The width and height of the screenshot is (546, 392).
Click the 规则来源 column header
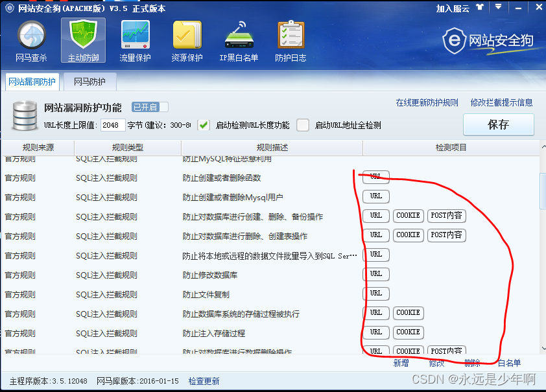(x=38, y=148)
